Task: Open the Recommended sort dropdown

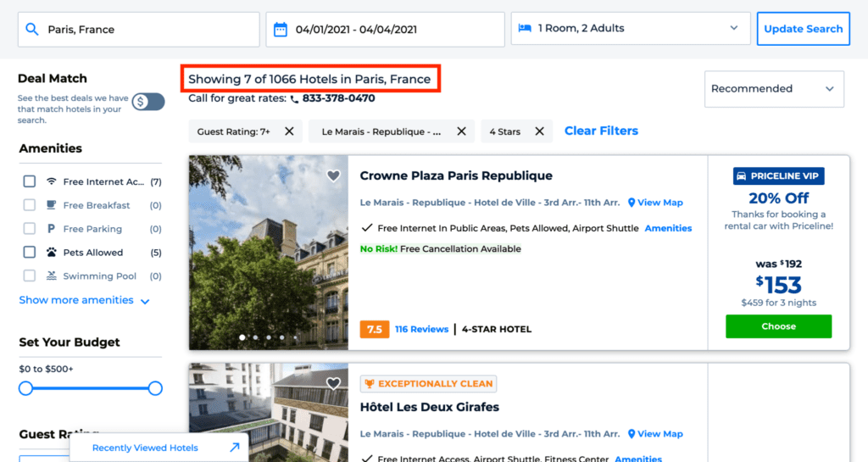Action: click(x=773, y=89)
